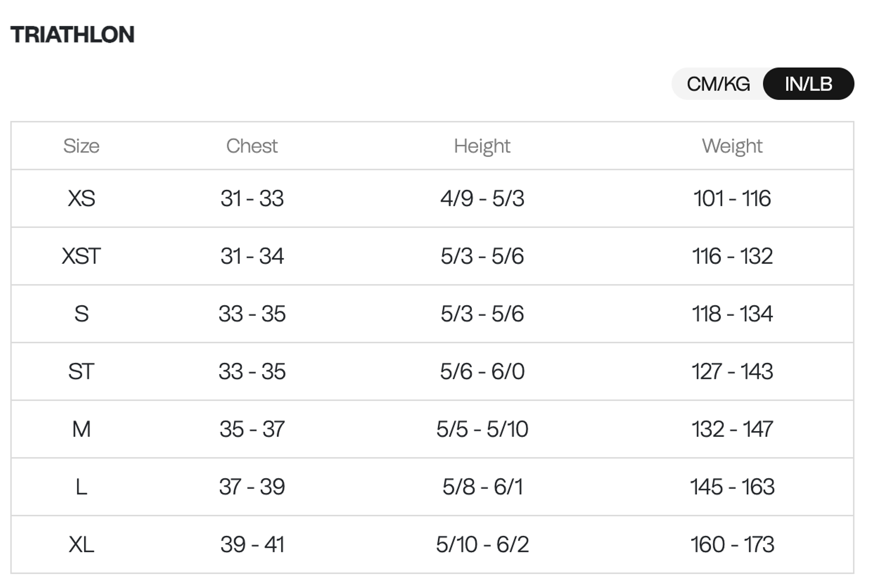Click the Height column header
The width and height of the screenshot is (884, 588).
[482, 146]
